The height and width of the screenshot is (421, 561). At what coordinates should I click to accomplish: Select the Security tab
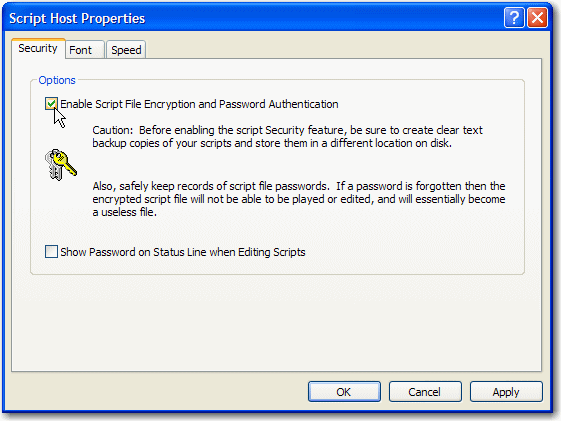(x=38, y=48)
